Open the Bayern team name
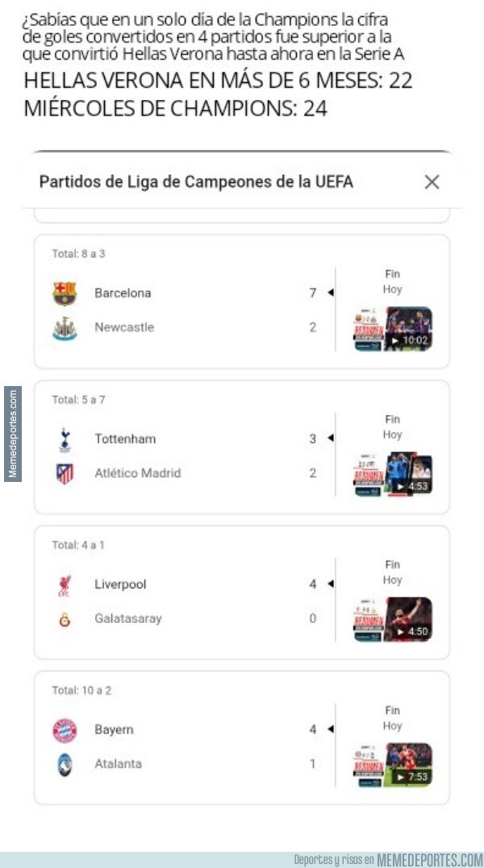Screen dimensions: 484x868 point(114,729)
